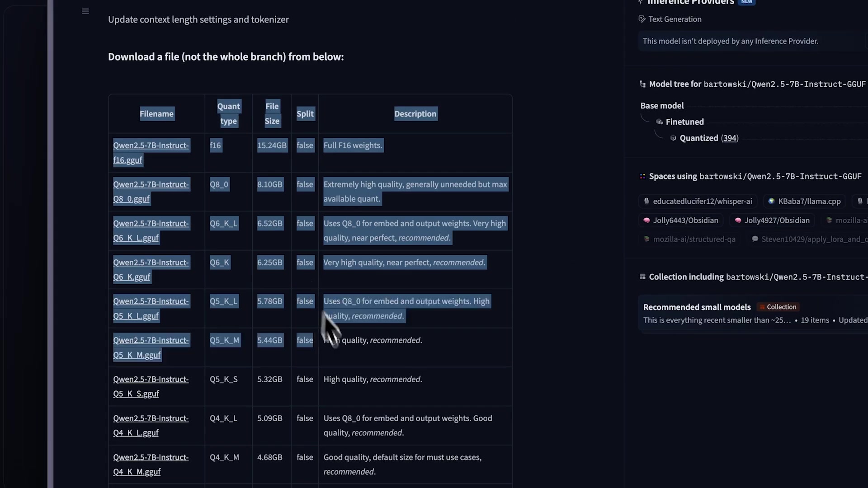Click the Description column header
The height and width of the screenshot is (488, 868).
coord(415,114)
